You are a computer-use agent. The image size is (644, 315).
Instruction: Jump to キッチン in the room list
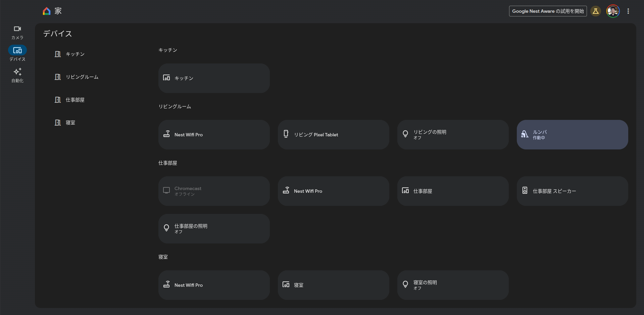click(75, 54)
